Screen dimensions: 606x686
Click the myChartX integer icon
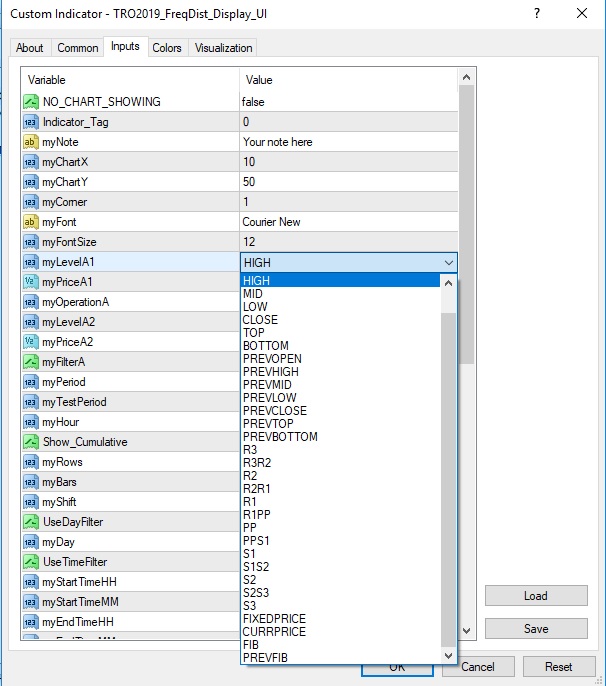(x=31, y=162)
